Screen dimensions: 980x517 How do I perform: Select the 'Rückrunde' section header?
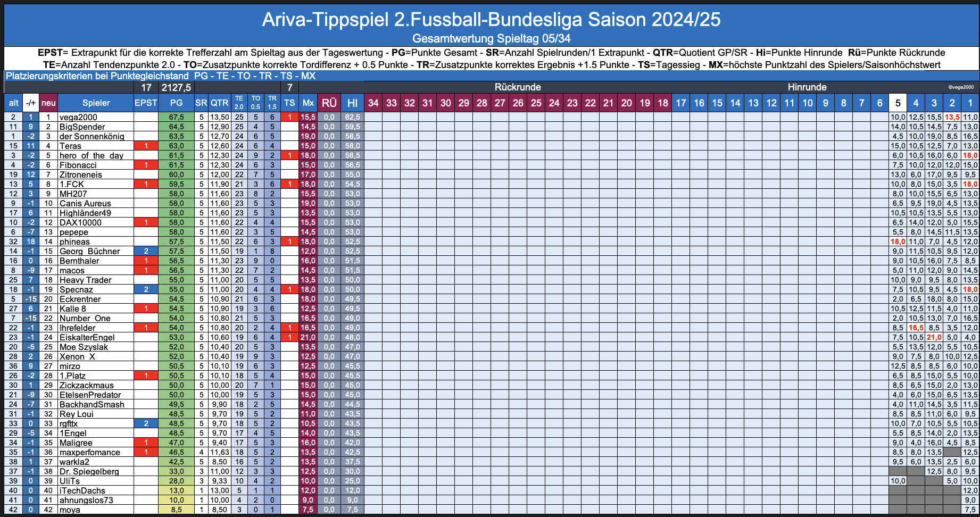[518, 87]
